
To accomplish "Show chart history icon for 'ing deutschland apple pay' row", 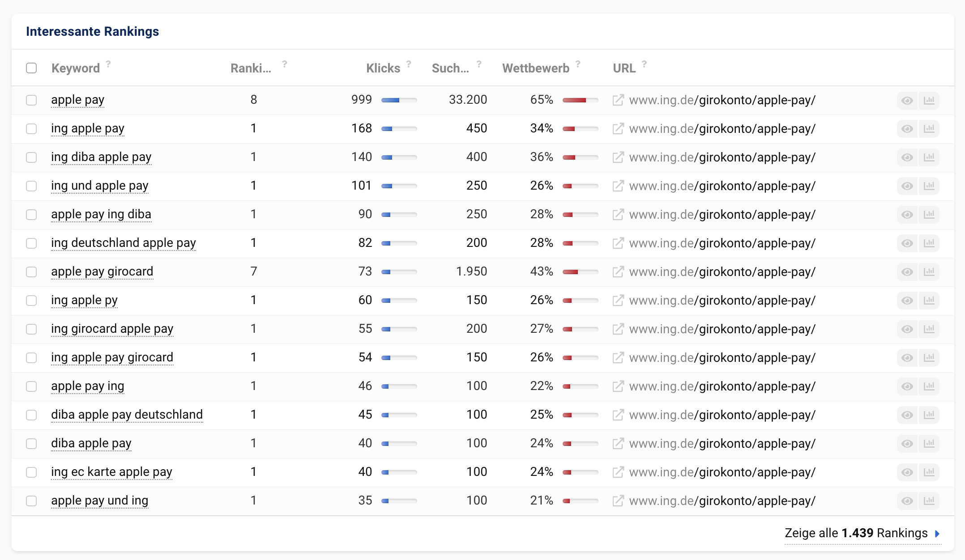I will [929, 243].
